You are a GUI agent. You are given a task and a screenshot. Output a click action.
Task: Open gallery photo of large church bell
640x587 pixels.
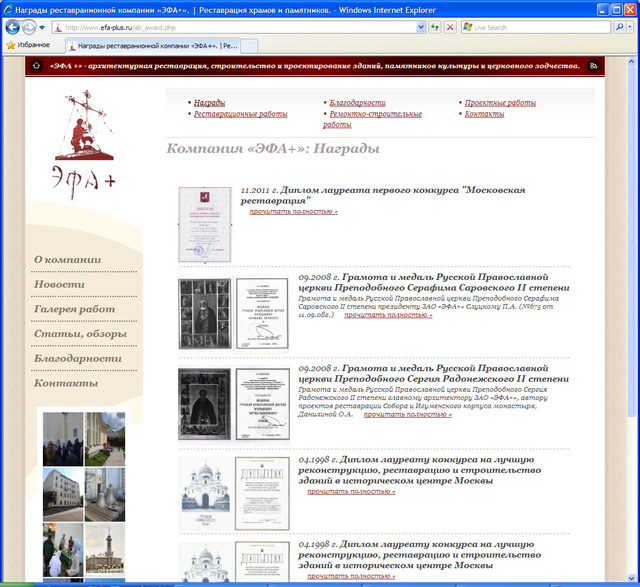[105, 495]
